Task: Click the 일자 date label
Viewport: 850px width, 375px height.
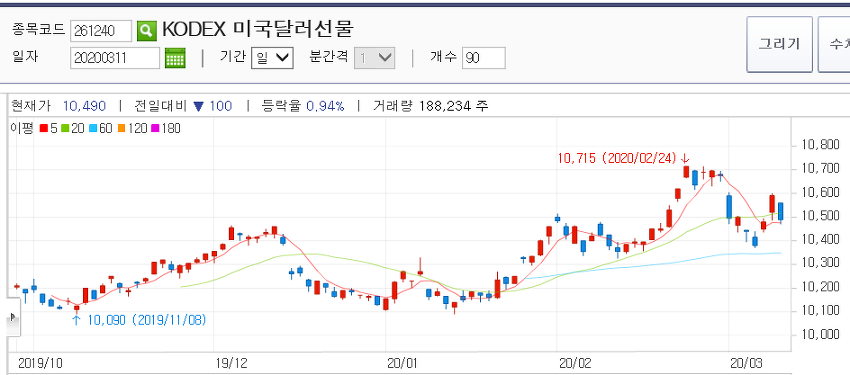Action: [x=25, y=56]
